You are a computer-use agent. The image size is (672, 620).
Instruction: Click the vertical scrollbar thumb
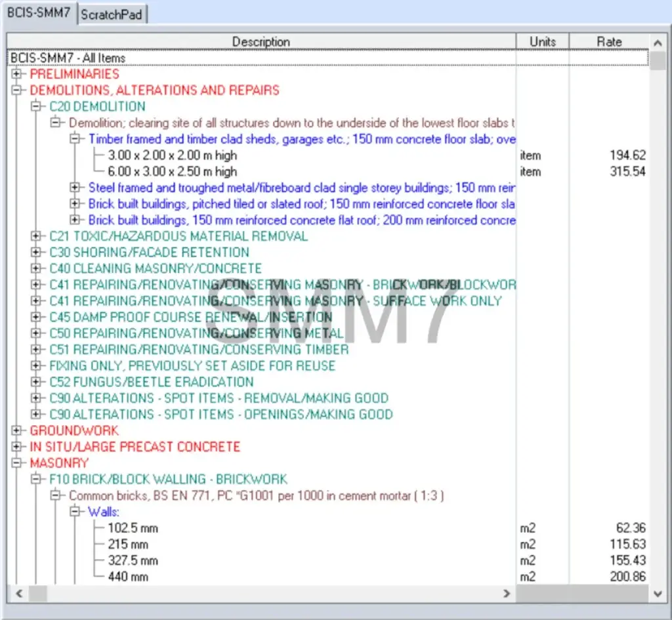tap(658, 60)
